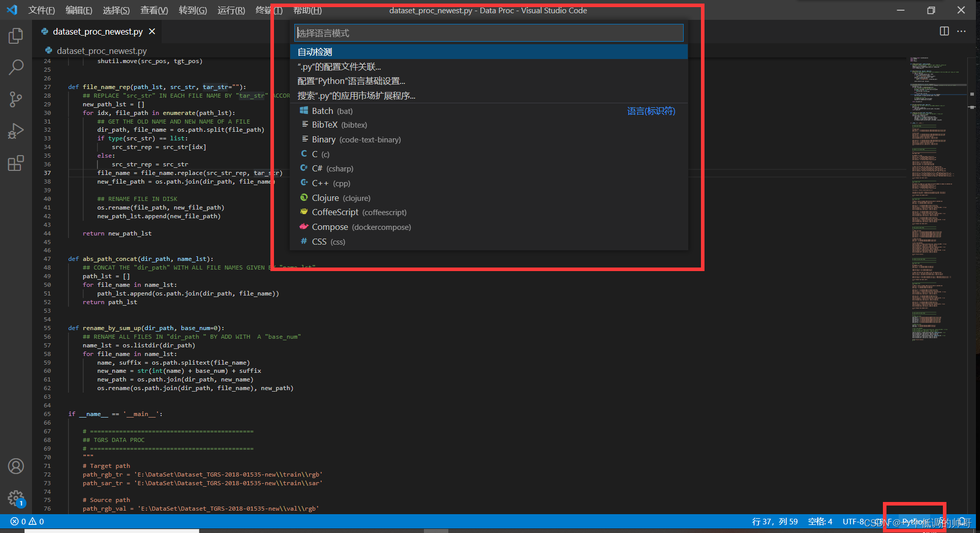Open the Extensions view

[x=16, y=163]
